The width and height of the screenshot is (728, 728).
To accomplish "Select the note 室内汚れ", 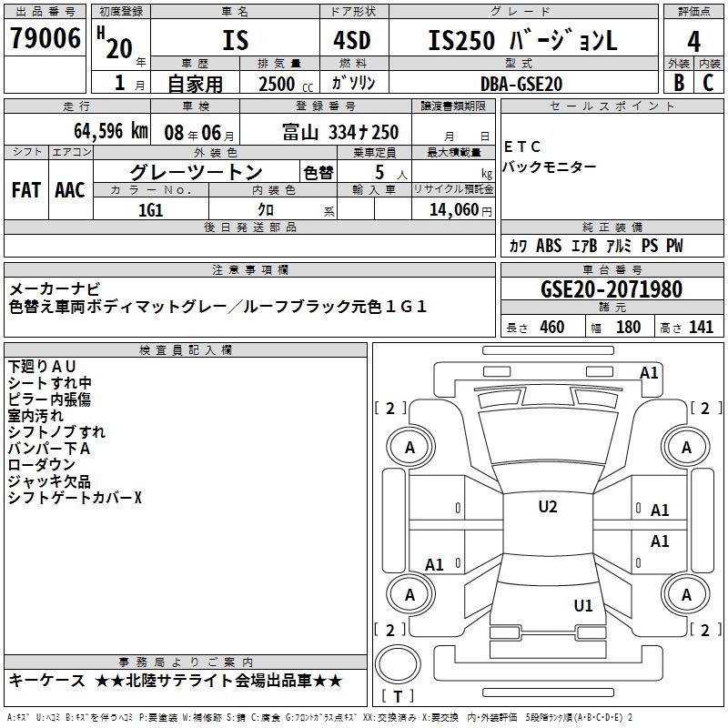I will click(35, 416).
